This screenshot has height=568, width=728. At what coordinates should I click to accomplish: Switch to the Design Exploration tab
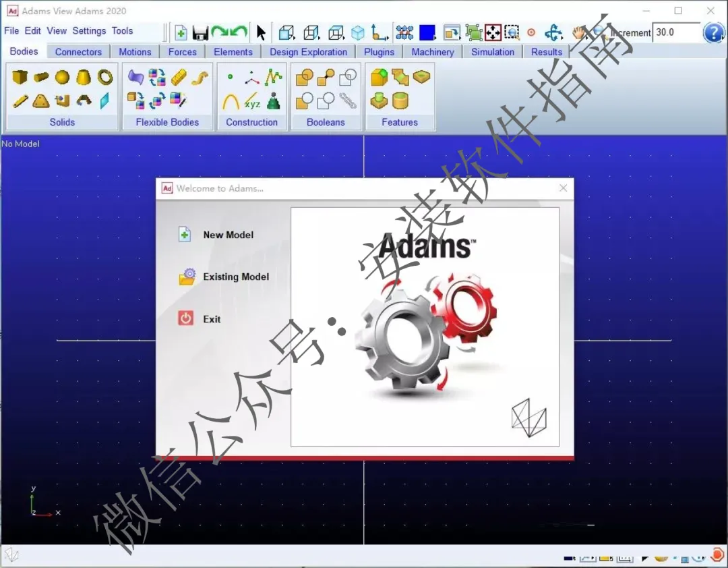click(x=308, y=51)
